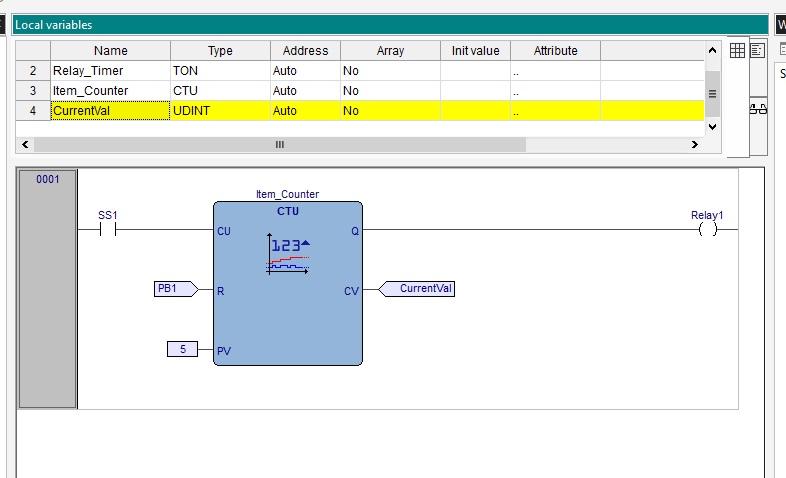Click the horizontal scrollbar thumb

coord(280,144)
